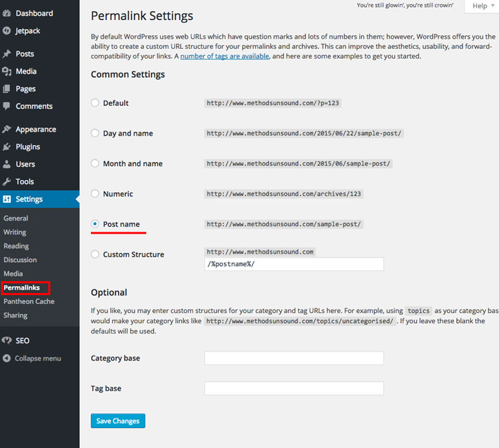Go to General settings submenu
The width and height of the screenshot is (499, 448).
16,218
